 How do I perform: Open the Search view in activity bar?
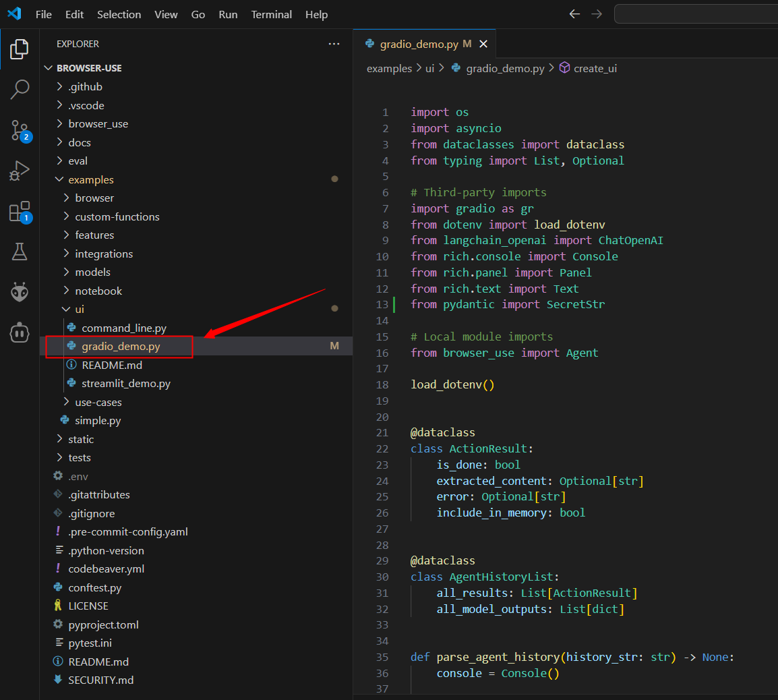click(x=20, y=90)
